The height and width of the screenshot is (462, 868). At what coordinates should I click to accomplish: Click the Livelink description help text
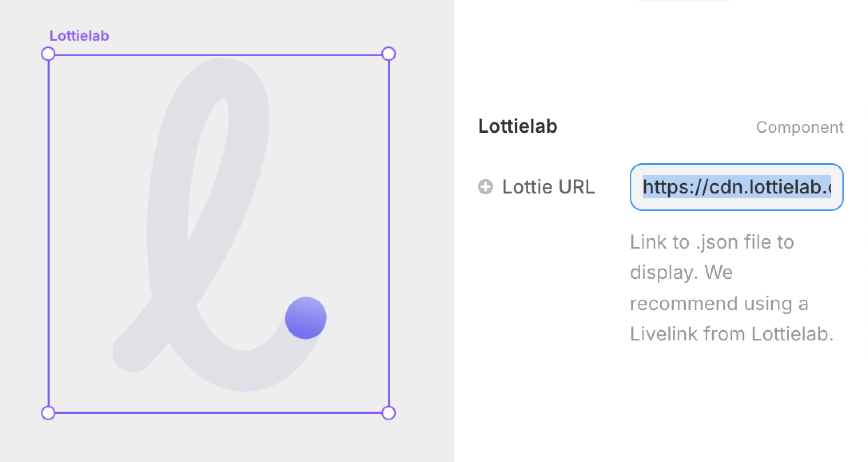coord(731,287)
